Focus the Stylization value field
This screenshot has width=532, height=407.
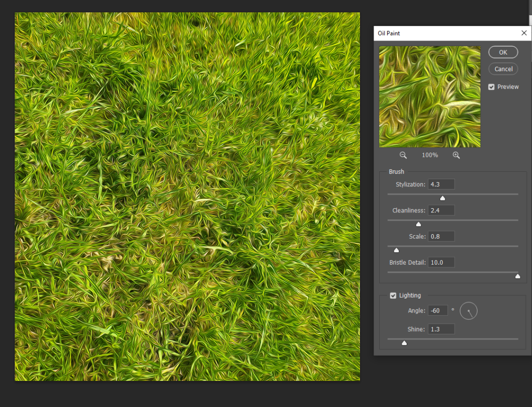tap(441, 184)
